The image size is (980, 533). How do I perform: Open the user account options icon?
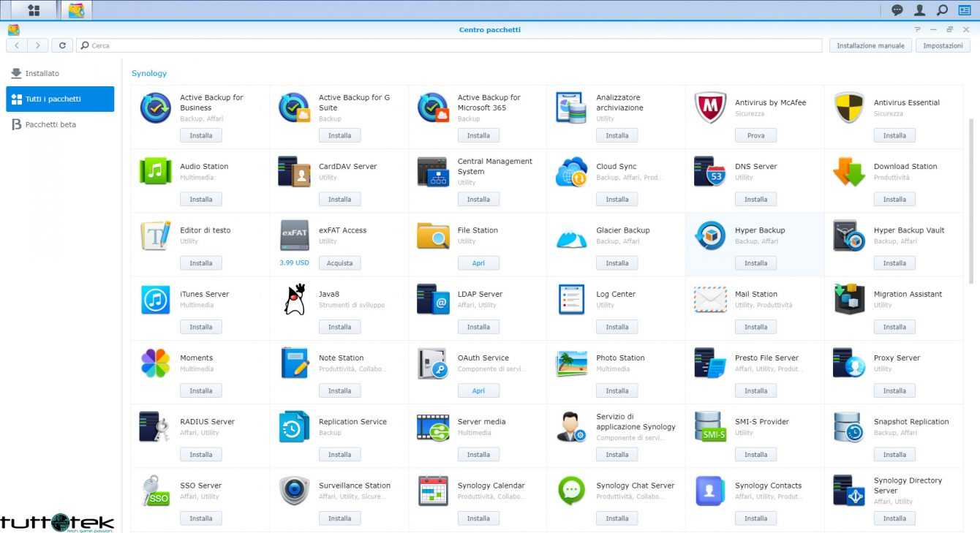pos(920,10)
